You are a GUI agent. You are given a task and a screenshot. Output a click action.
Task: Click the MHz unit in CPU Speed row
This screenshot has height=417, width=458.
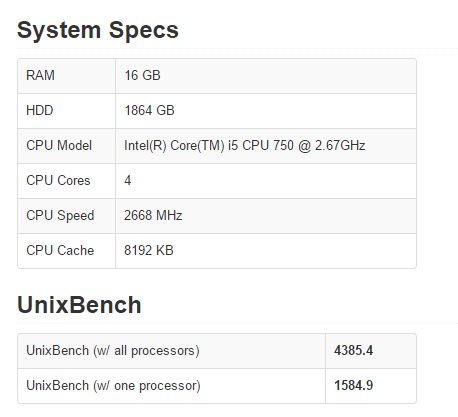(169, 215)
